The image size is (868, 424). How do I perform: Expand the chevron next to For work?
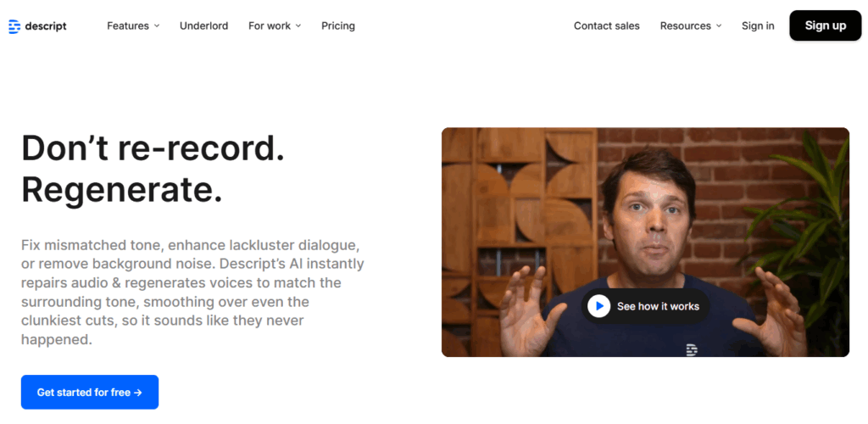298,26
